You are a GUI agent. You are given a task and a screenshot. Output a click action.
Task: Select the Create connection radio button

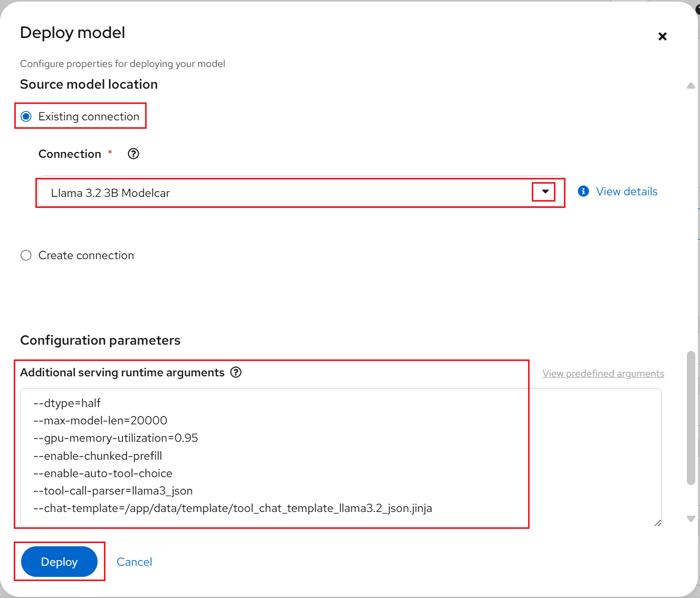point(26,255)
